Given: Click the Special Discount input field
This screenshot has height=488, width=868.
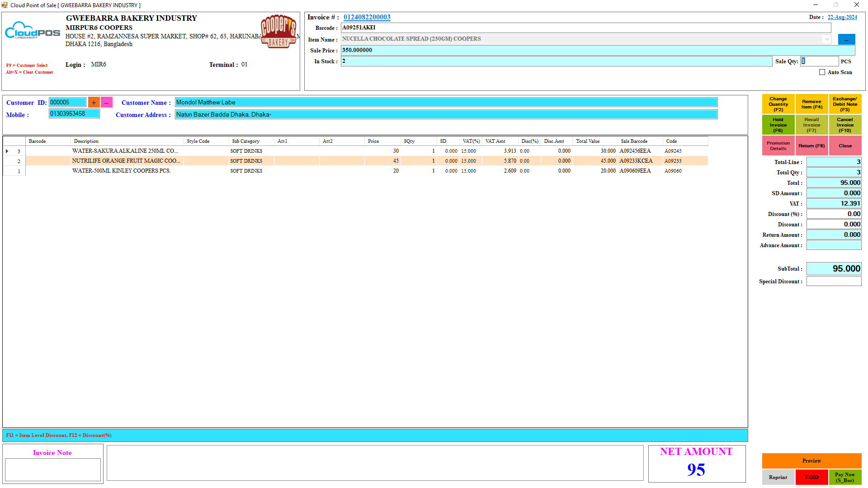Looking at the screenshot, I should [x=833, y=282].
